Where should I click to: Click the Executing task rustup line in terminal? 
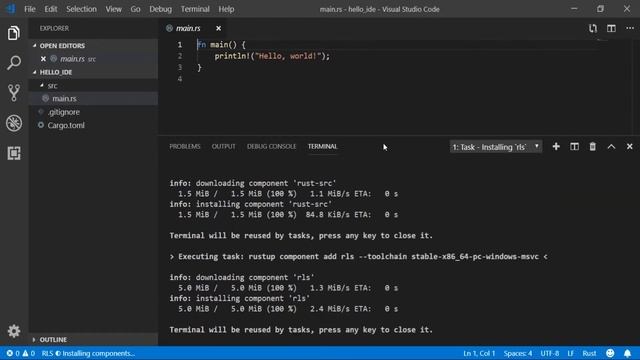[358, 256]
